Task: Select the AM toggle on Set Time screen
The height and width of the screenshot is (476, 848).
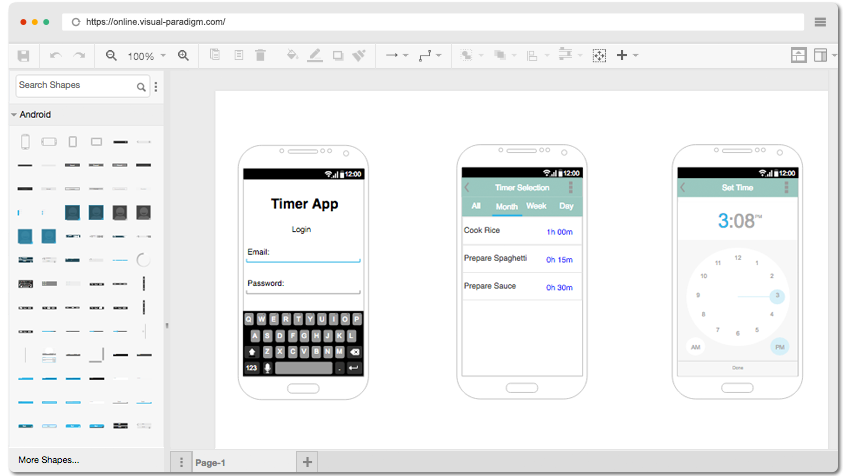Action: [x=695, y=347]
